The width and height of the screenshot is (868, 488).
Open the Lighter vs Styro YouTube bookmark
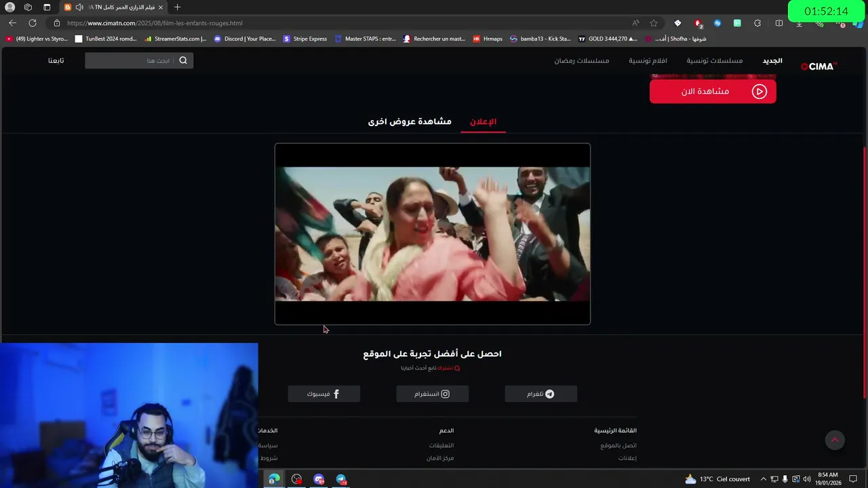[37, 39]
